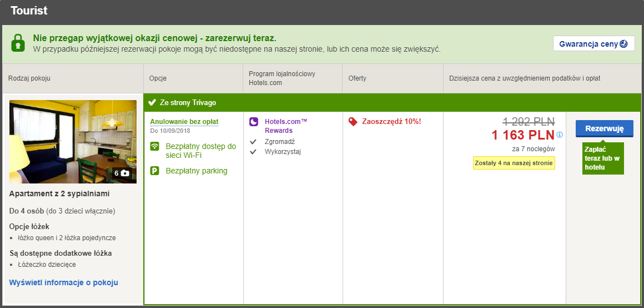Open Gwarancja ceny button
The image size is (644, 308).
594,43
